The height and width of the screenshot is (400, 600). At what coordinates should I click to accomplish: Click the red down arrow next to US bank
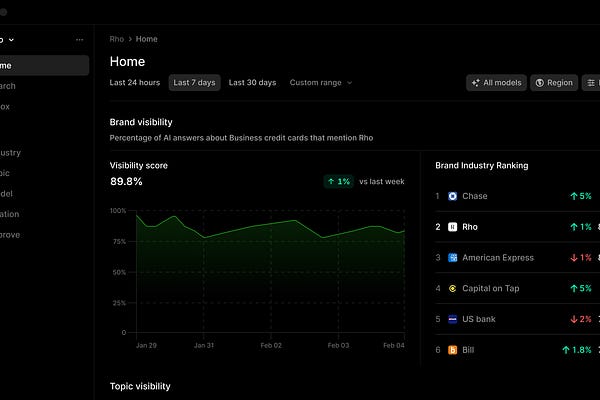pyautogui.click(x=574, y=319)
